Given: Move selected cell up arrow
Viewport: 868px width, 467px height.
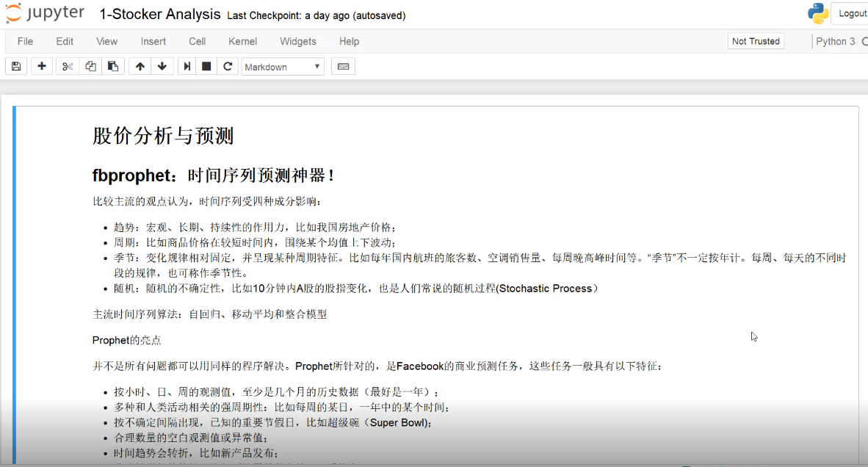Looking at the screenshot, I should [x=140, y=67].
